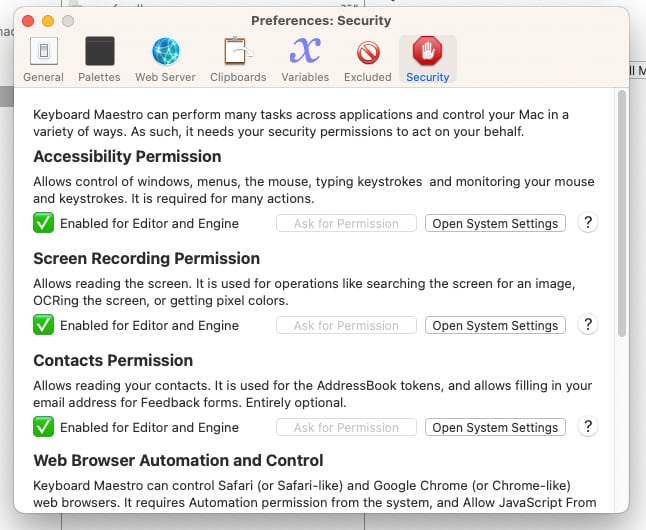Click the Web Browser Automation and Control heading
Viewport: 646px width, 530px height.
[x=178, y=460]
